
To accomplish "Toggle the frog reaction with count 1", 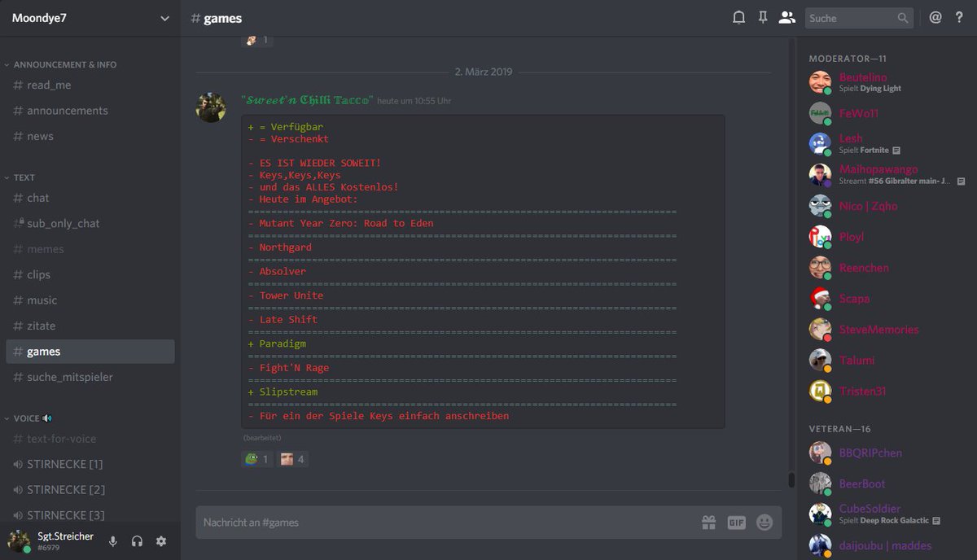I will (257, 459).
